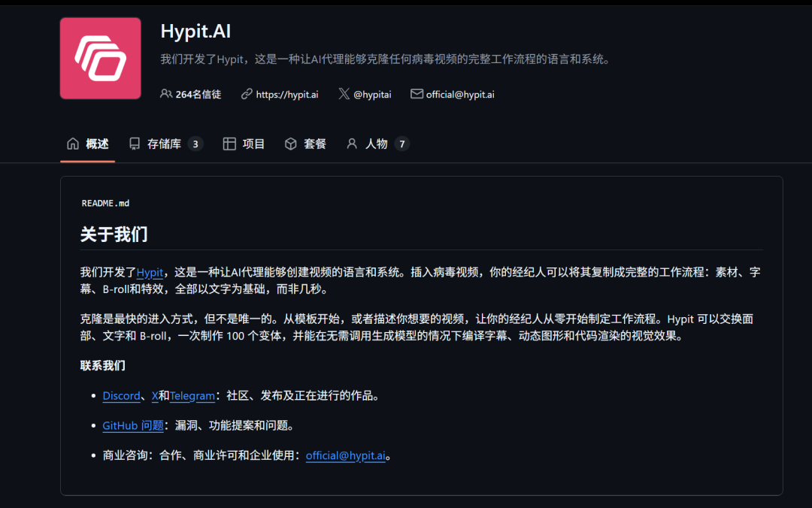Click the envelope mail icon in header
The width and height of the screenshot is (812, 508).
point(417,94)
